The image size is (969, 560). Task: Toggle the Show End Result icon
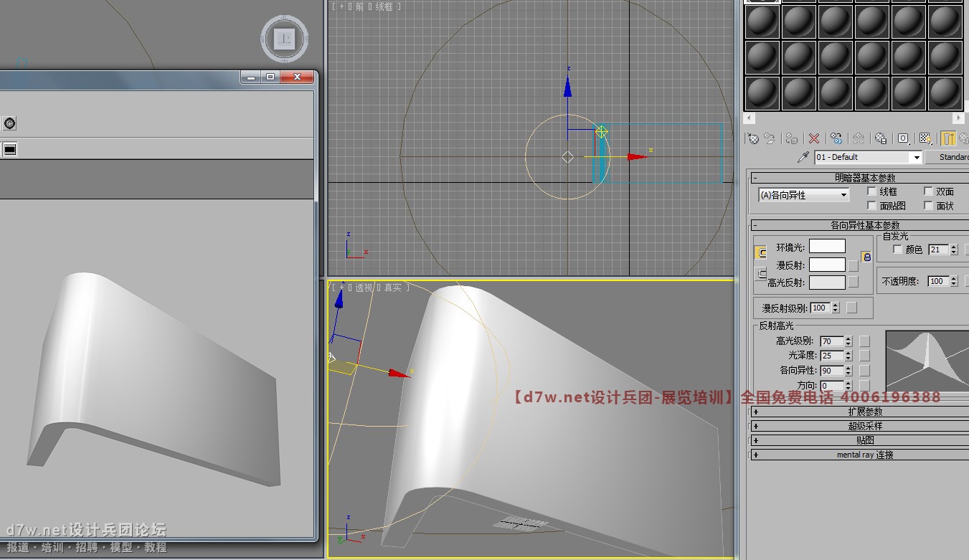(x=948, y=138)
